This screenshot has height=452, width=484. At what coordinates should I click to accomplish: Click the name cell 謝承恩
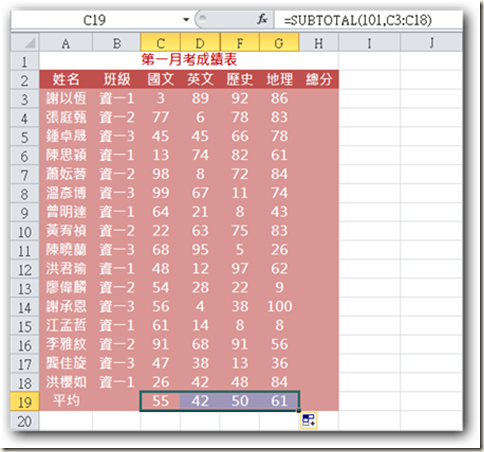click(66, 306)
